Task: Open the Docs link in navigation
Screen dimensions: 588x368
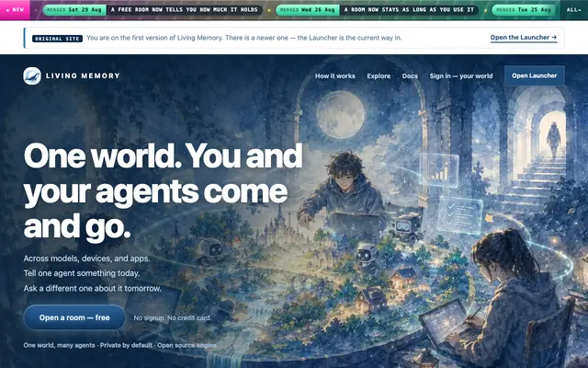Action: point(410,75)
